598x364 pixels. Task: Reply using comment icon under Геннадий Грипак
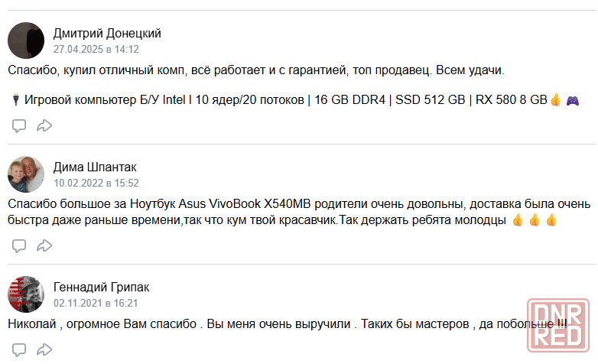(x=18, y=349)
